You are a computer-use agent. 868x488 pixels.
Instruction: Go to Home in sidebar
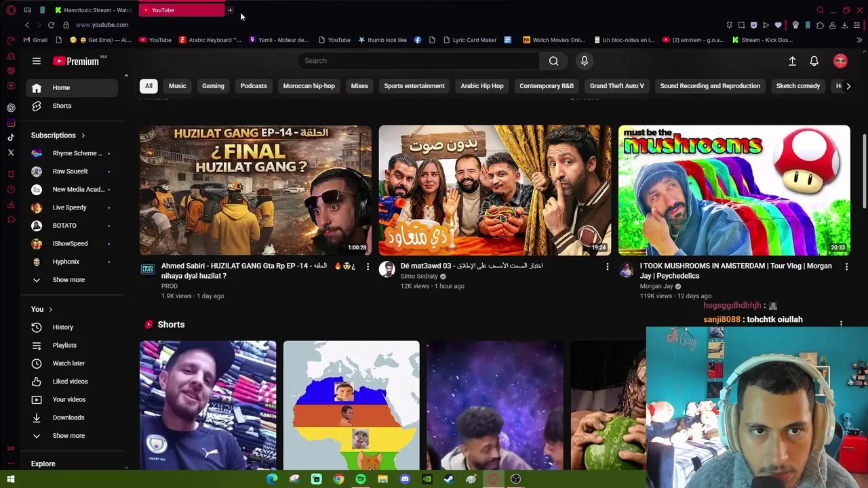(73, 88)
